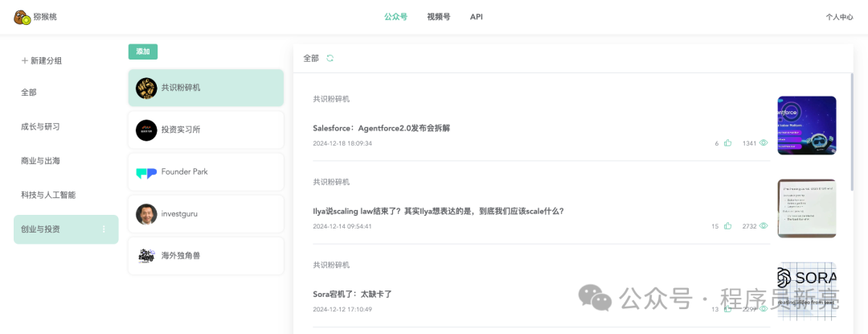The image size is (868, 334).
Task: Click the like count 15
Action: coord(714,226)
